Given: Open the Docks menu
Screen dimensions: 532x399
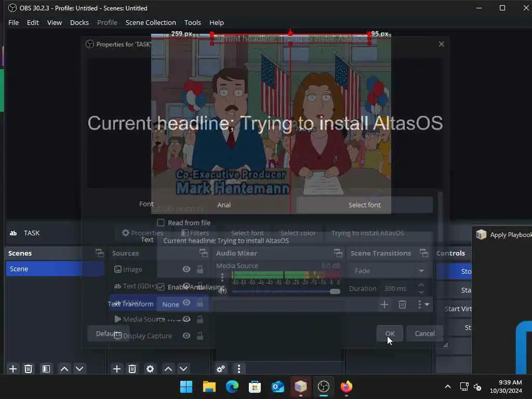Looking at the screenshot, I should 79,22.
